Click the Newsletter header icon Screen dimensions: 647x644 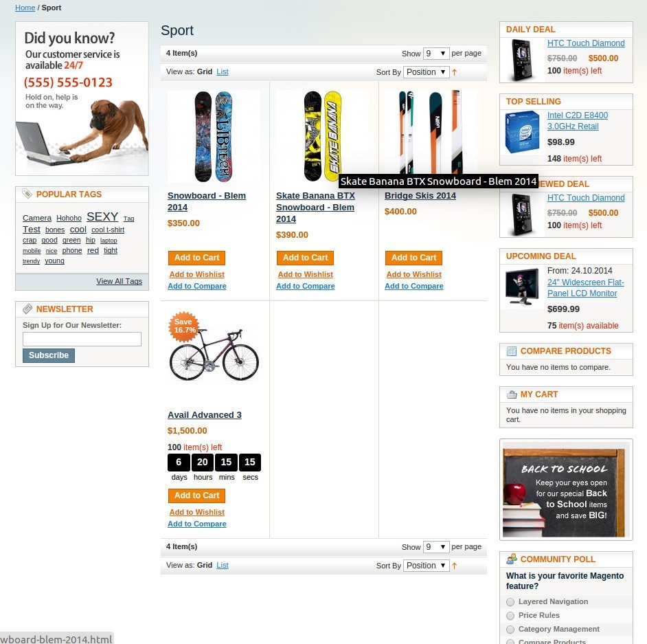(x=27, y=309)
